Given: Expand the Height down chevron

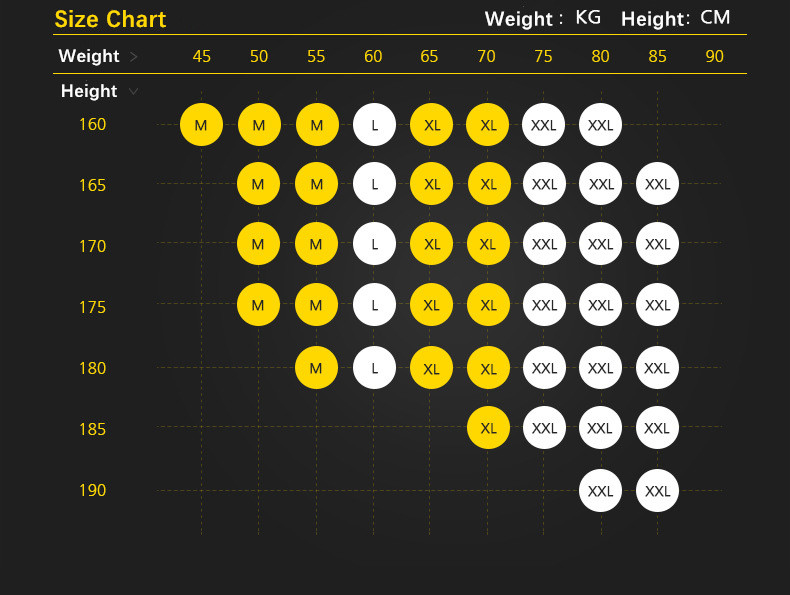Looking at the screenshot, I should (133, 92).
